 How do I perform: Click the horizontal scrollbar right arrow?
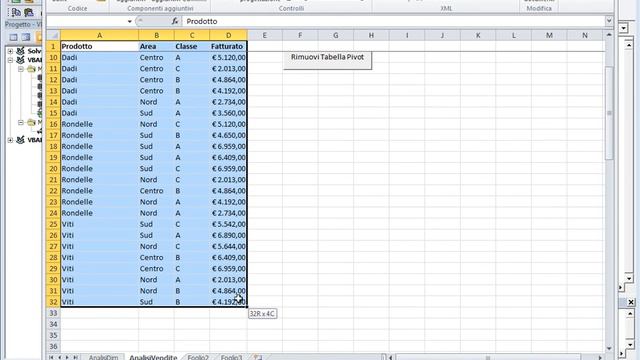pyautogui.click(x=600, y=358)
